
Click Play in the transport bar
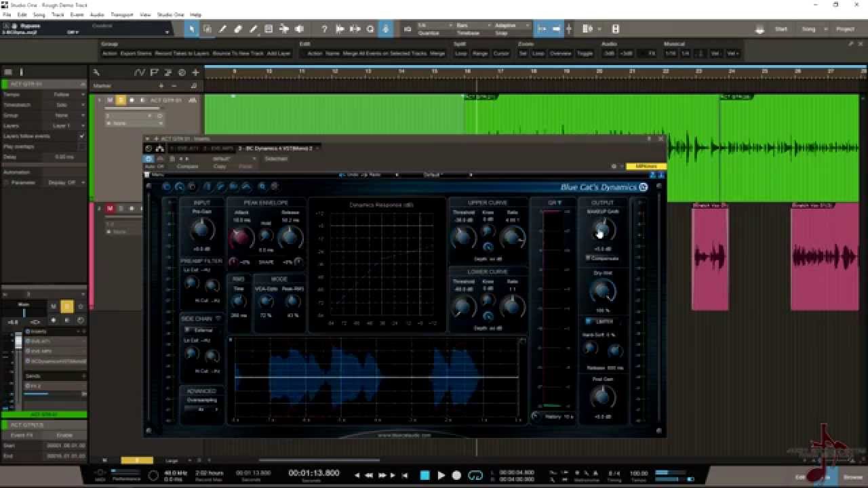(x=441, y=476)
